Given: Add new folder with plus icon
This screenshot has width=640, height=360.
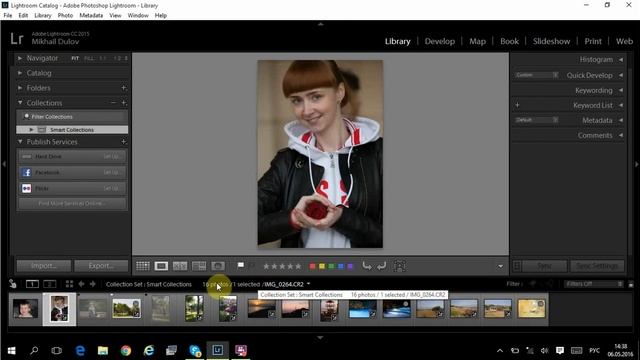Looking at the screenshot, I should coord(124,88).
